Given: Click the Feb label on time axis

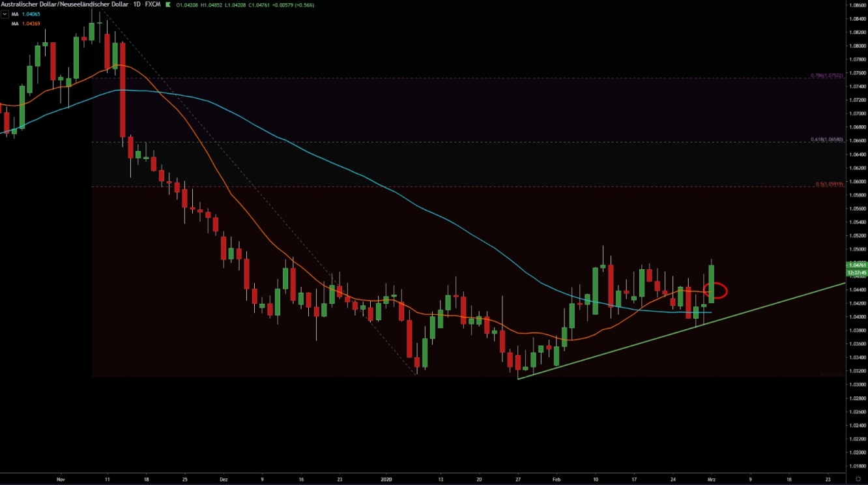Looking at the screenshot, I should click(556, 478).
